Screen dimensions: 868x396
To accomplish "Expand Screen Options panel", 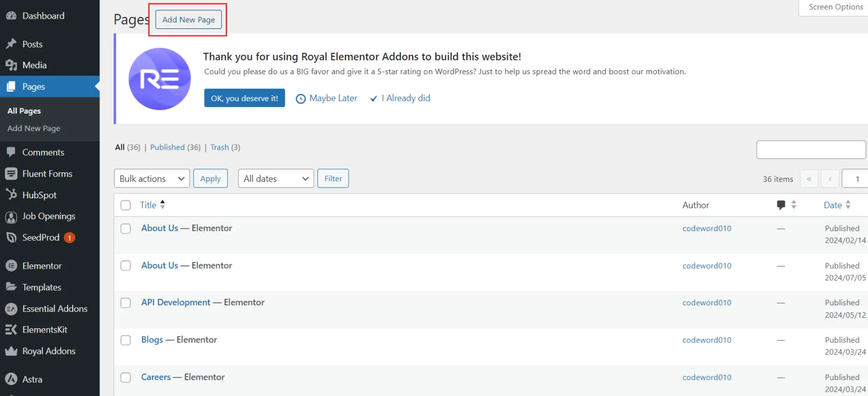I will (x=835, y=7).
